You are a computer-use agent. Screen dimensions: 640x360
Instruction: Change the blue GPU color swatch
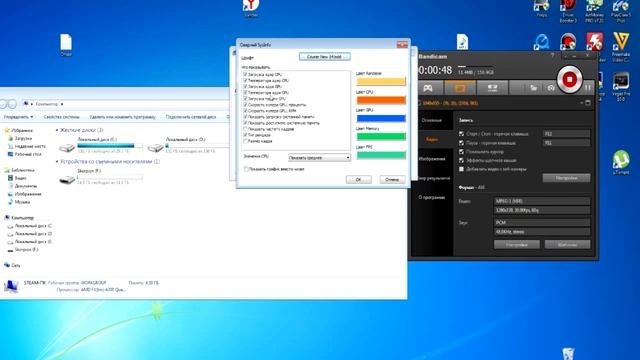tap(381, 118)
